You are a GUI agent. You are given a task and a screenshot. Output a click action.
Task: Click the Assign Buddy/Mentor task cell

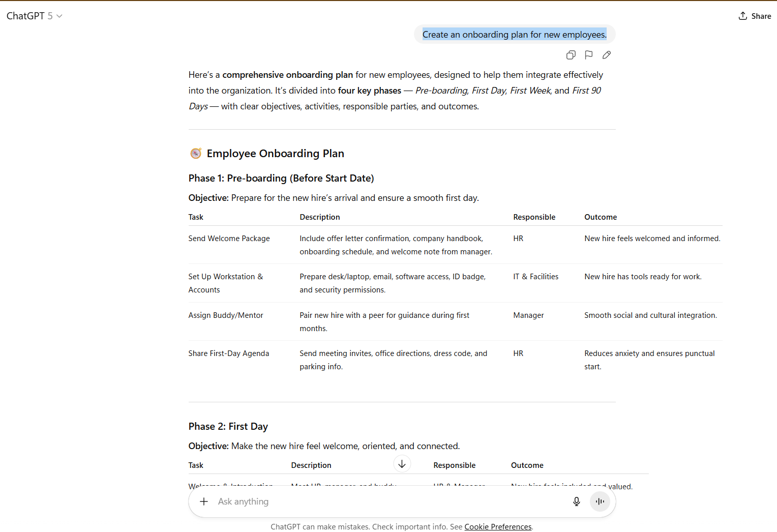[x=226, y=315]
